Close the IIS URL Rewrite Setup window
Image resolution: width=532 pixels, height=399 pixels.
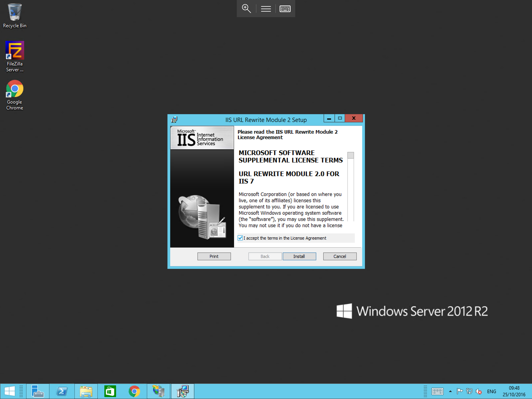coord(354,118)
